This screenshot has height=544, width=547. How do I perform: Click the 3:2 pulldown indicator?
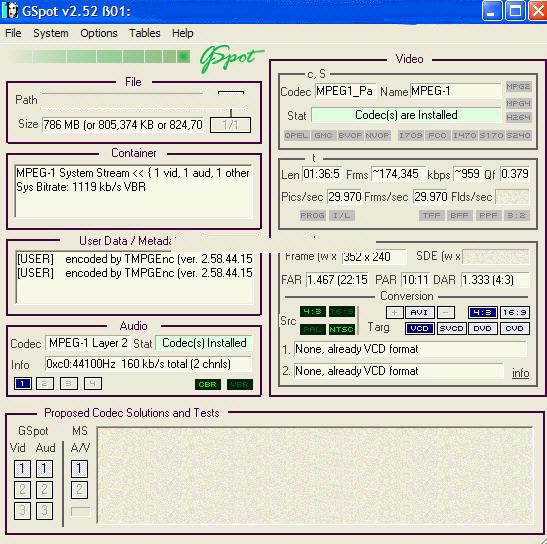516,216
